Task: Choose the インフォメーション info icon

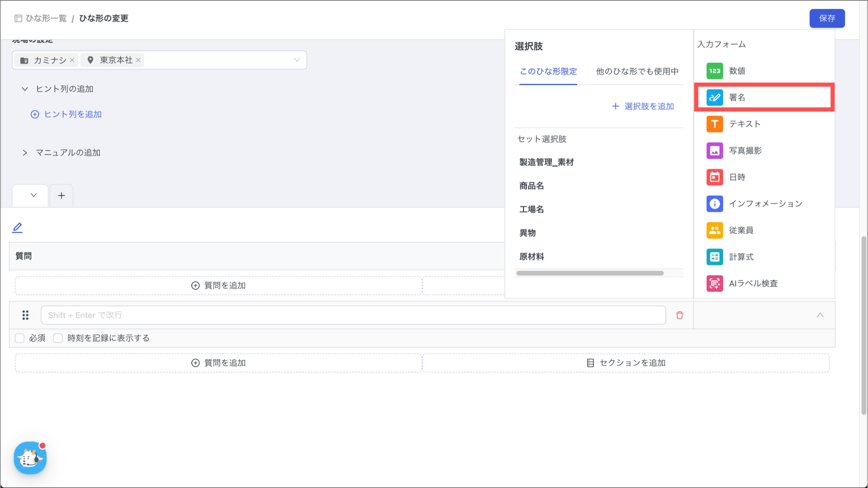Action: (x=715, y=204)
